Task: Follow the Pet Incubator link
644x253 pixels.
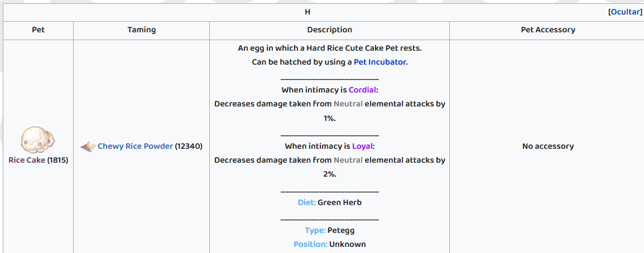Action: pos(380,62)
